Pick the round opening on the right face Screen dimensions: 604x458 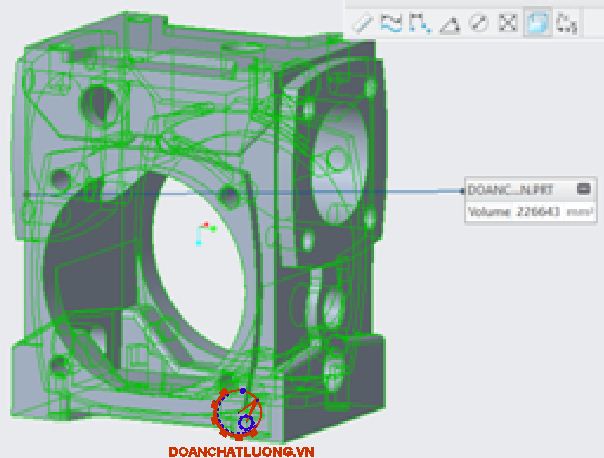(339, 166)
